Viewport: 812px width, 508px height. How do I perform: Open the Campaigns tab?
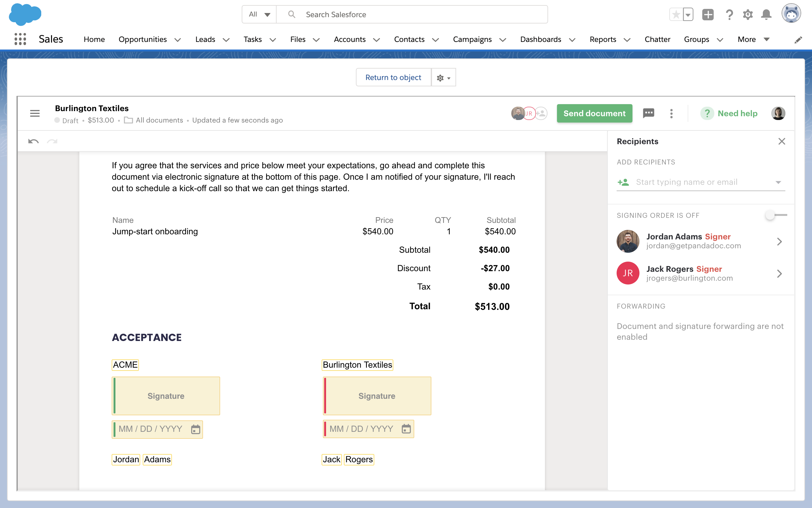coord(472,39)
